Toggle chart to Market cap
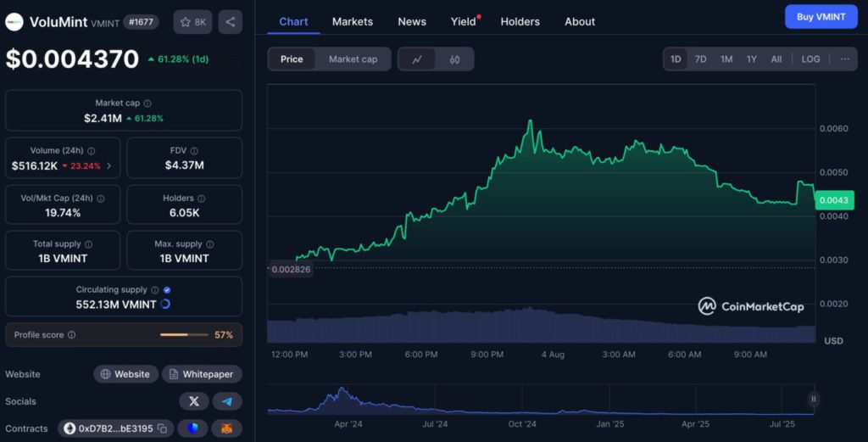Image resolution: width=868 pixels, height=442 pixels. pyautogui.click(x=353, y=59)
